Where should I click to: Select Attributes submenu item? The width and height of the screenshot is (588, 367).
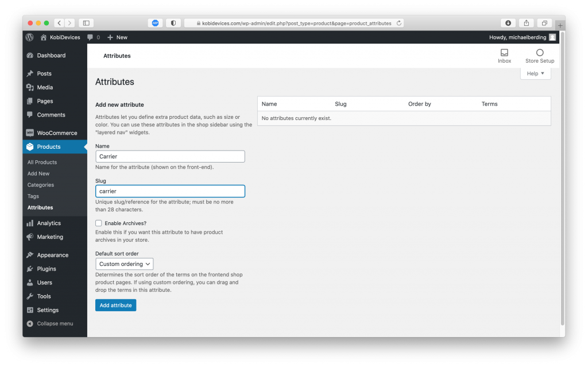[40, 207]
